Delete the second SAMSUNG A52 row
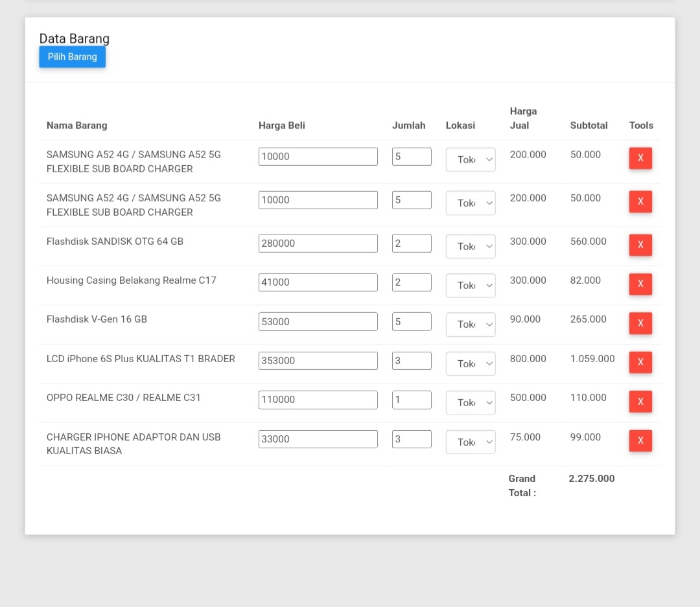The image size is (700, 607). pos(640,201)
